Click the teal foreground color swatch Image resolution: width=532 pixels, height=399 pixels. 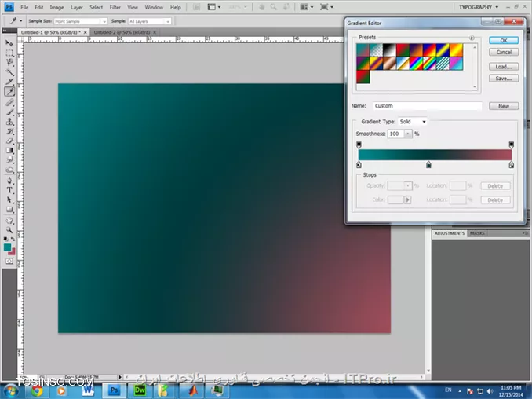tap(7, 247)
